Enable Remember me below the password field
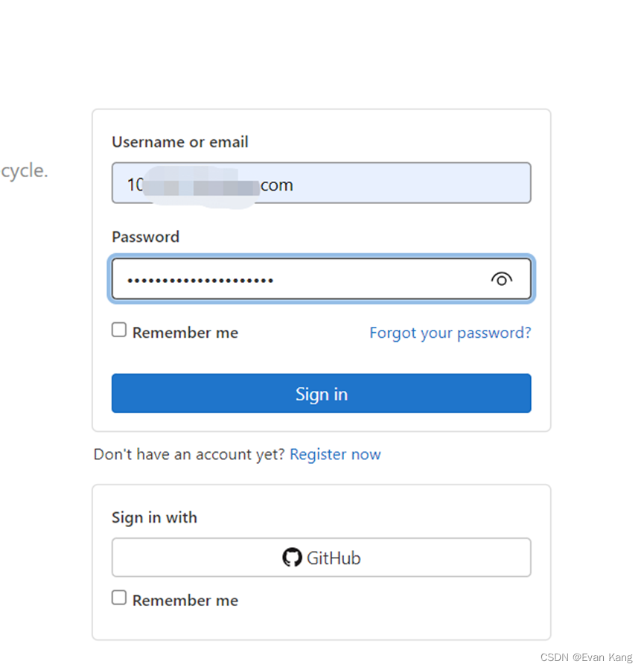 point(118,328)
